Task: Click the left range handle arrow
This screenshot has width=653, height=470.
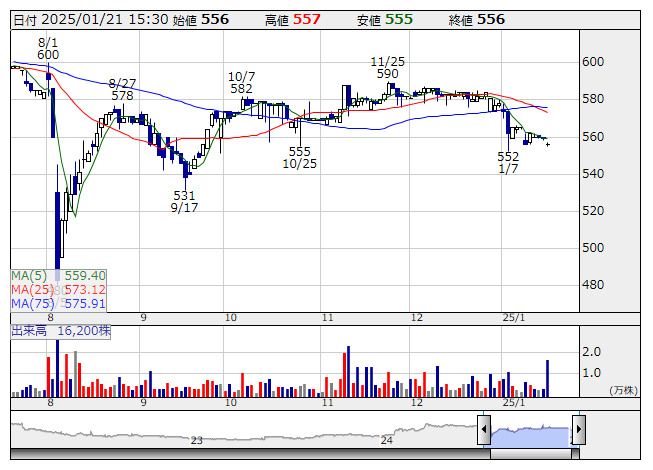Action: (x=484, y=429)
